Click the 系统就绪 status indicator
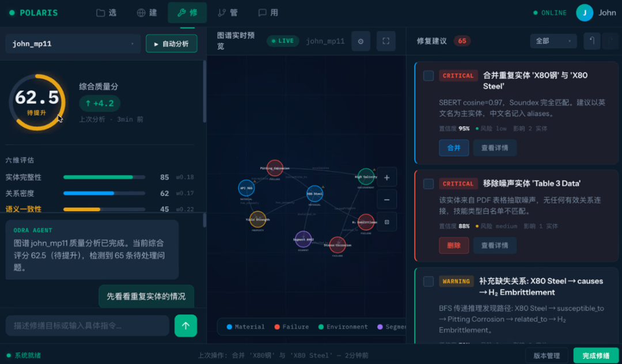Image resolution: width=622 pixels, height=364 pixels. [x=24, y=356]
